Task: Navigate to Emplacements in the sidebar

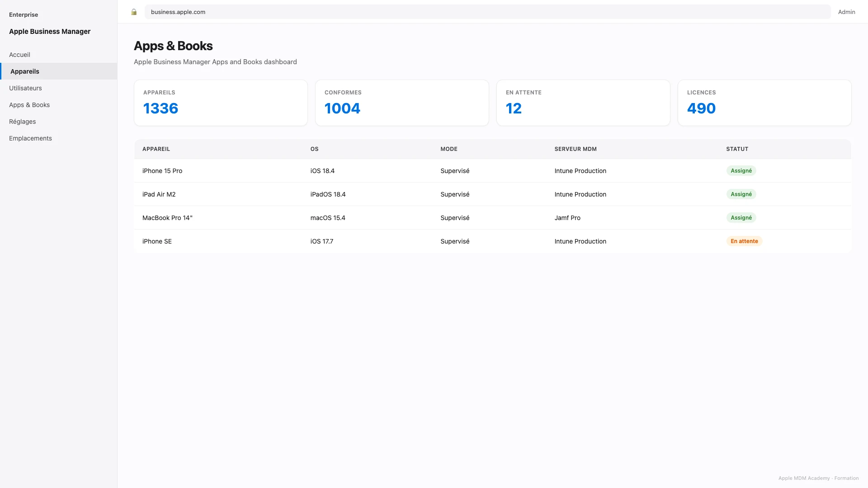Action: point(59,138)
